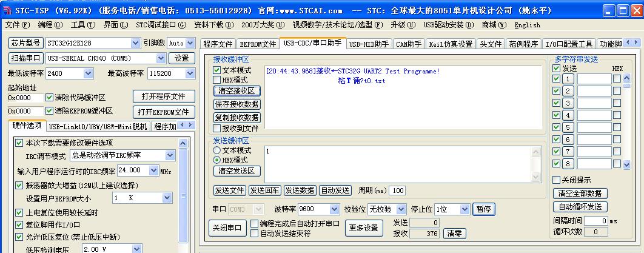Image resolution: width=644 pixels, height=253 pixels.
Task: Switch to 程序文件 tab
Action: (x=218, y=44)
